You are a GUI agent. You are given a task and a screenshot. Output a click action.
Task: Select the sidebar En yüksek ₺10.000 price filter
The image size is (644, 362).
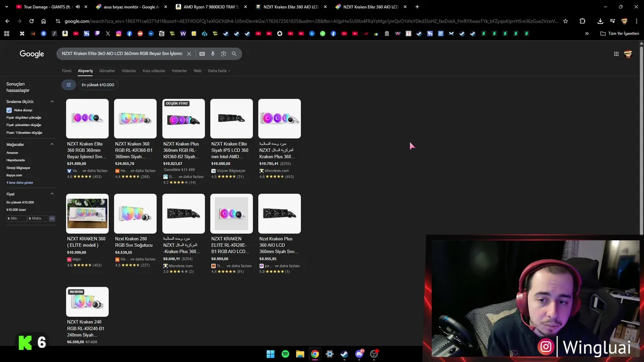(20, 202)
